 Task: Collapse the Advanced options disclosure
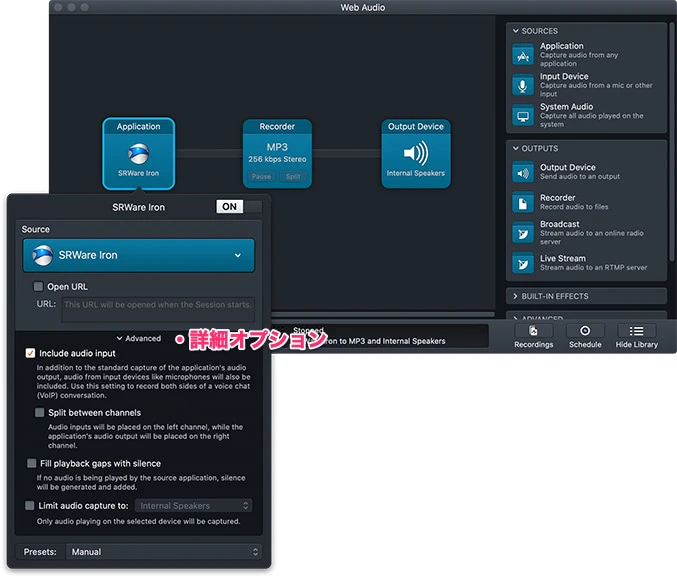point(138,338)
